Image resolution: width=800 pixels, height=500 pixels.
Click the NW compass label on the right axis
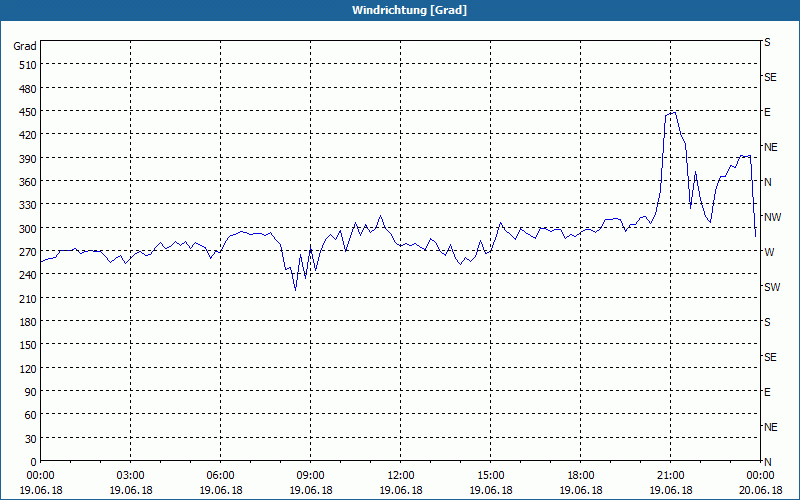coord(772,217)
